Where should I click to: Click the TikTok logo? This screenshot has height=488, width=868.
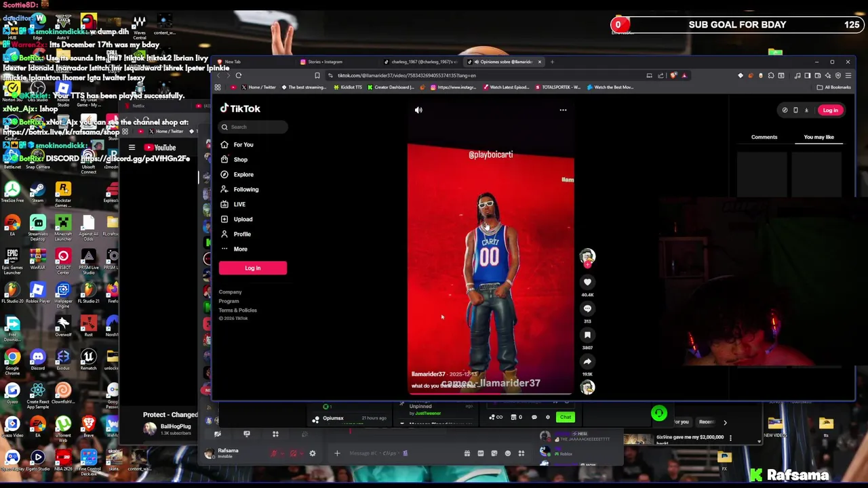coord(240,108)
